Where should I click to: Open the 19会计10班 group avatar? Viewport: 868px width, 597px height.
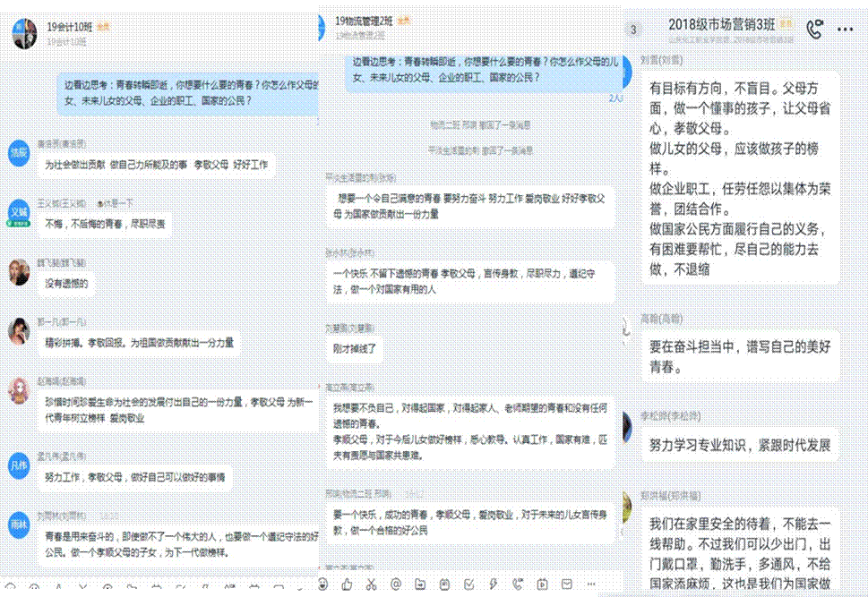[x=24, y=33]
